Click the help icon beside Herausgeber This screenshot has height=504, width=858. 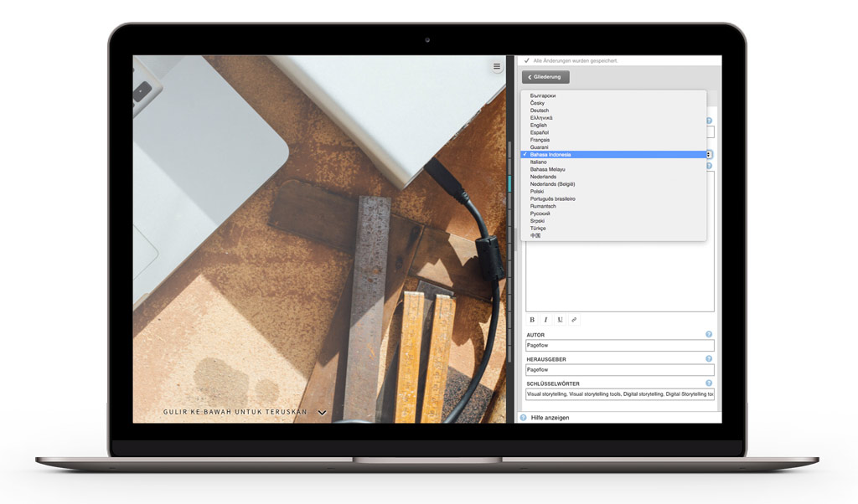coord(709,359)
